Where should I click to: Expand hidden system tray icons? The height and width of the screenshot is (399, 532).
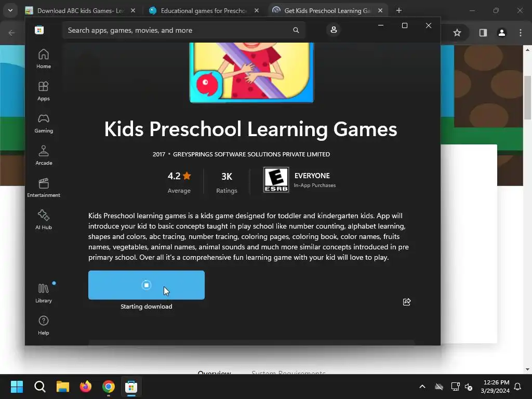(422, 387)
